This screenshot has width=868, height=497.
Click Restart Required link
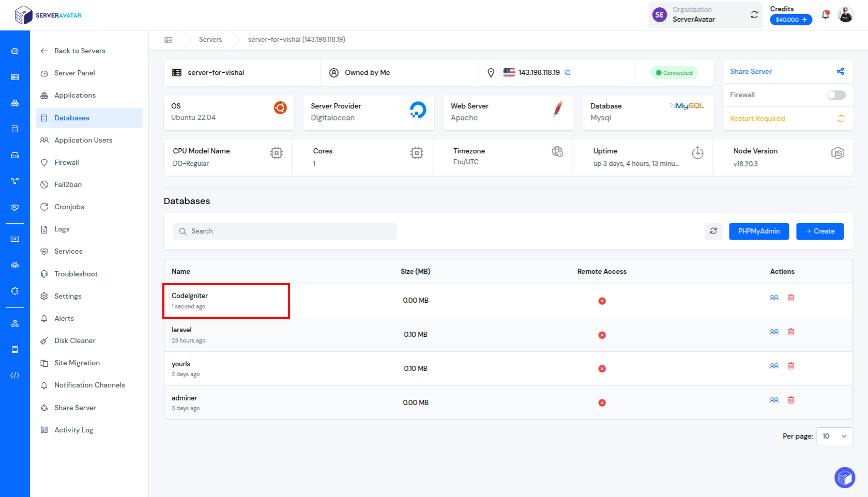(757, 118)
